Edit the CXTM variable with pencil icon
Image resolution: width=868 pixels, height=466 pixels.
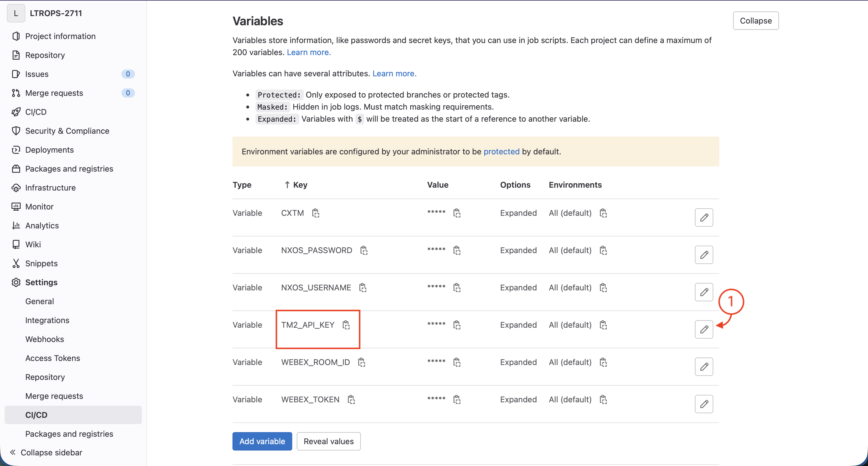click(704, 217)
